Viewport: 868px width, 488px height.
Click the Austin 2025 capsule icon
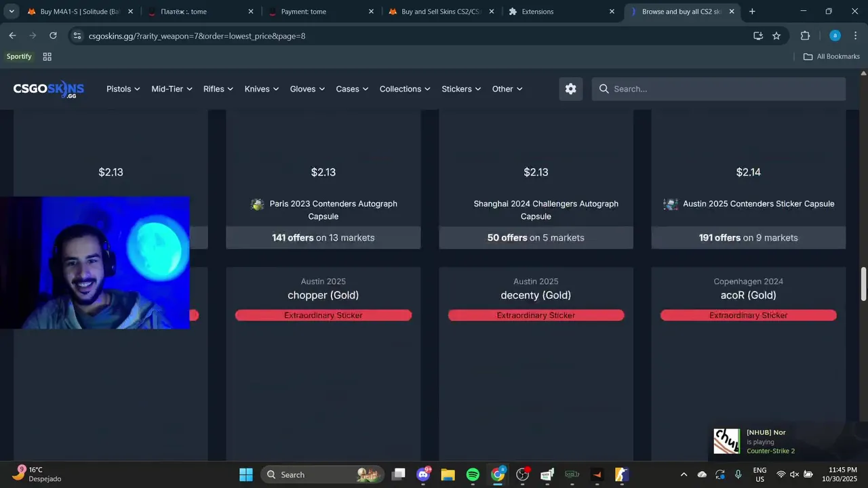point(671,204)
